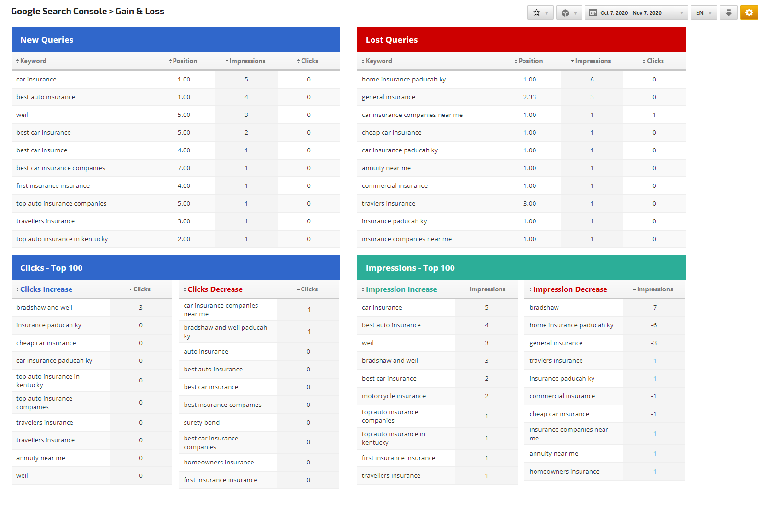The height and width of the screenshot is (532, 767).
Task: Click the calendar icon in date picker
Action: pyautogui.click(x=593, y=13)
